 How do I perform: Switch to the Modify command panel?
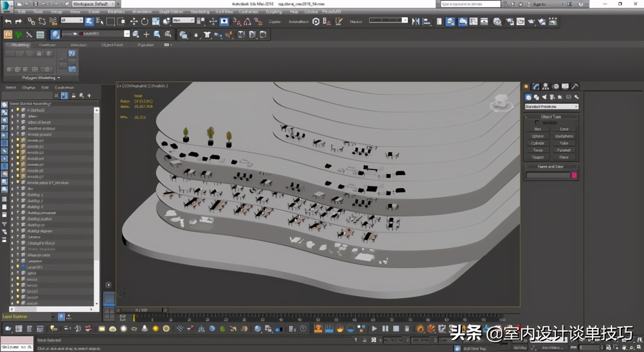tap(536, 86)
